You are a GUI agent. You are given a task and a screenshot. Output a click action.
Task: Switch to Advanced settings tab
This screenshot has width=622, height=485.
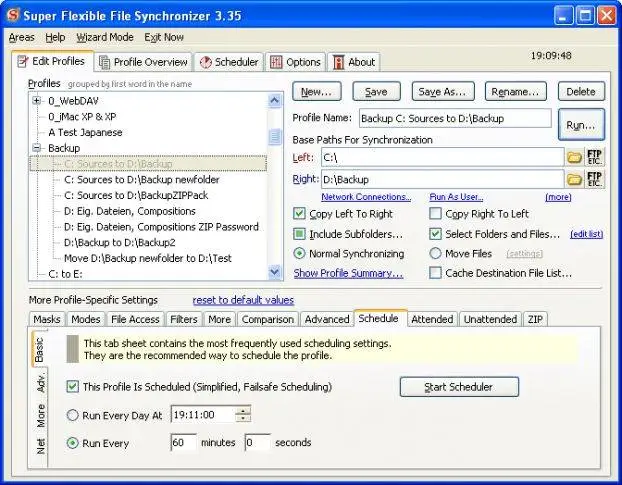tap(327, 319)
